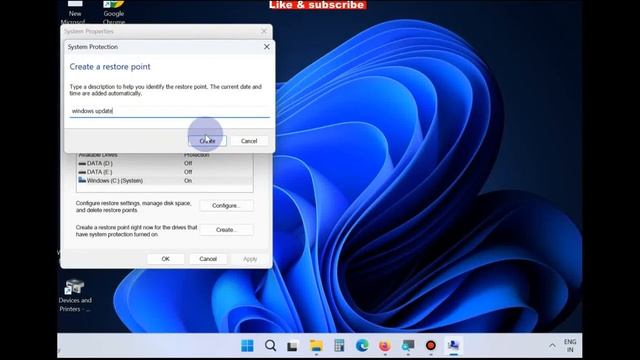Select System Properties taskbar icon
Viewport: 640px width, 360px height.
click(x=453, y=346)
